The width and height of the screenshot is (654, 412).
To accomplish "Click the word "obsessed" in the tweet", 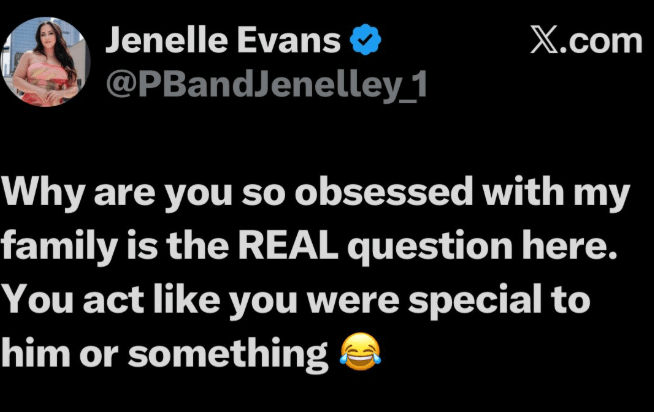I will (405, 195).
